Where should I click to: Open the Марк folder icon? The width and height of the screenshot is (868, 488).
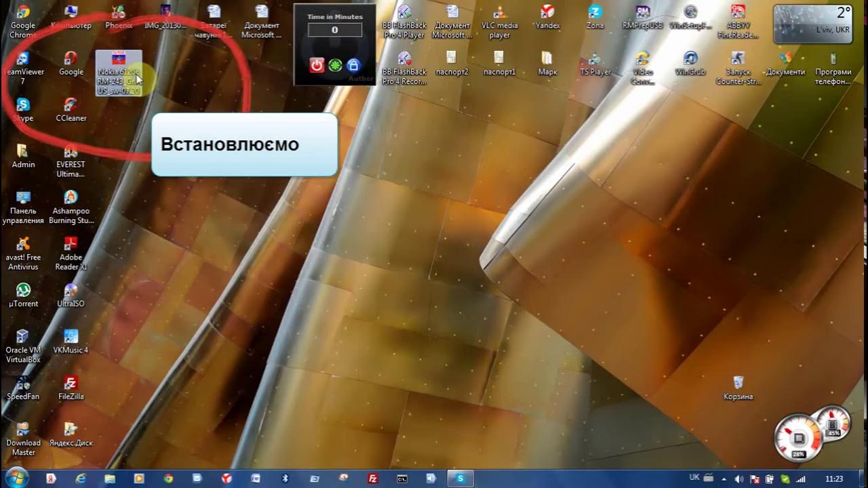point(547,63)
